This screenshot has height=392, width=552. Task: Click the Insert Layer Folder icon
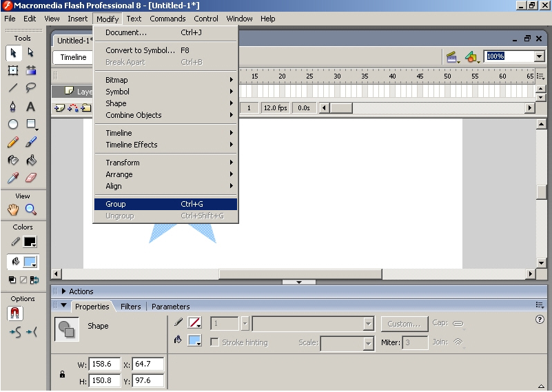click(x=86, y=108)
